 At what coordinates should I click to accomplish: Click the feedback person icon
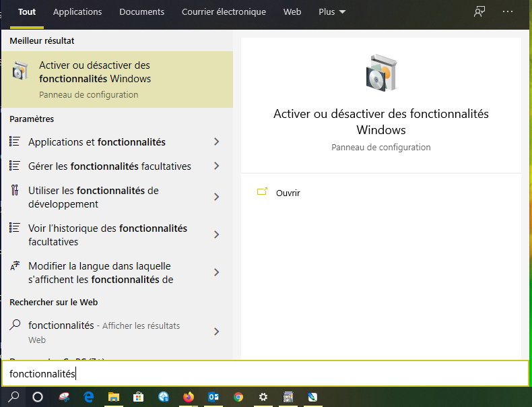(x=479, y=11)
